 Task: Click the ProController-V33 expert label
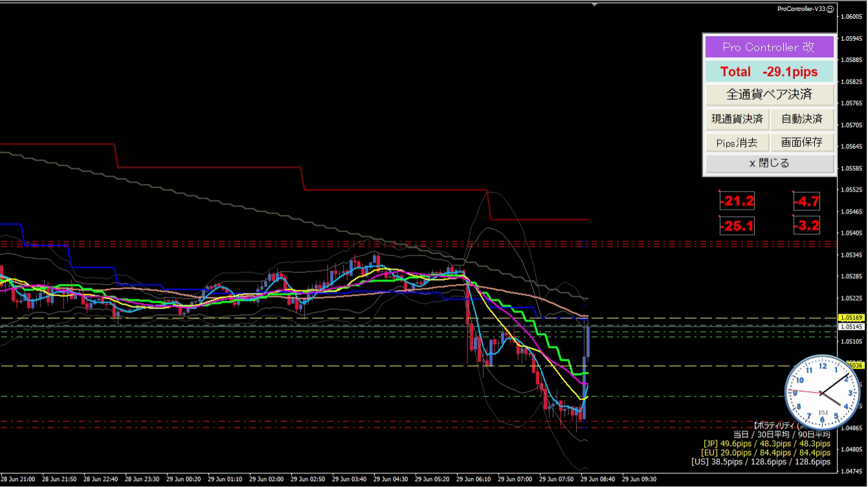tap(801, 8)
